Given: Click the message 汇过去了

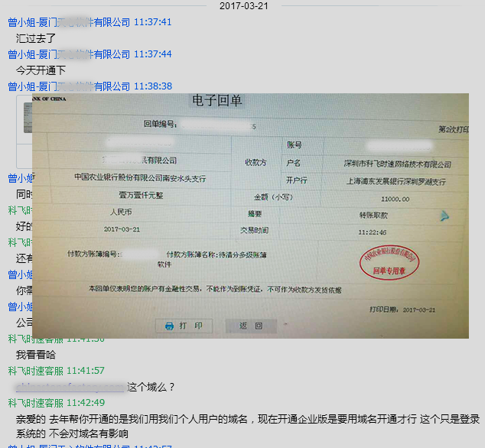Looking at the screenshot, I should pyautogui.click(x=36, y=37).
